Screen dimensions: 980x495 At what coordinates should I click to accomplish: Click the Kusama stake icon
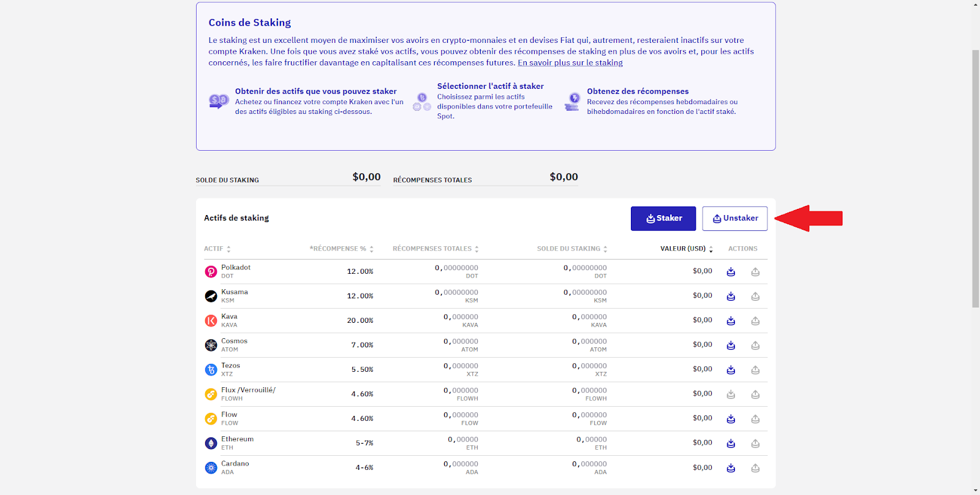tap(731, 296)
